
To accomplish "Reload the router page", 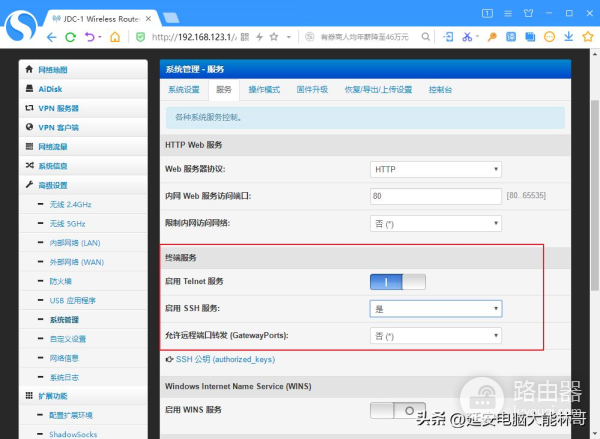I will (71, 37).
